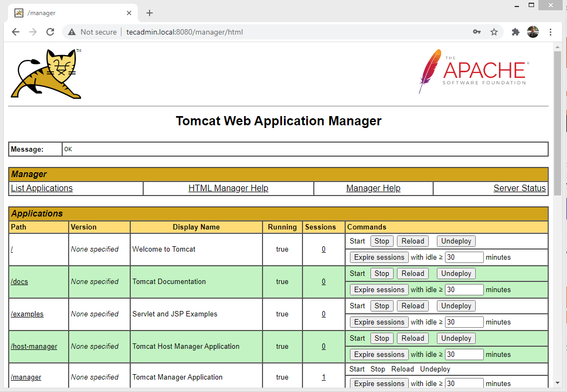Expire sessions for /host-manager
This screenshot has height=392, width=567.
pyautogui.click(x=379, y=354)
